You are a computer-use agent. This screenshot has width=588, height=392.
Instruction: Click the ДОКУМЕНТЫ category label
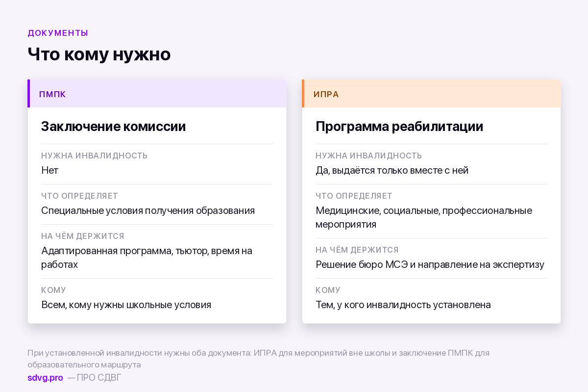[x=58, y=33]
